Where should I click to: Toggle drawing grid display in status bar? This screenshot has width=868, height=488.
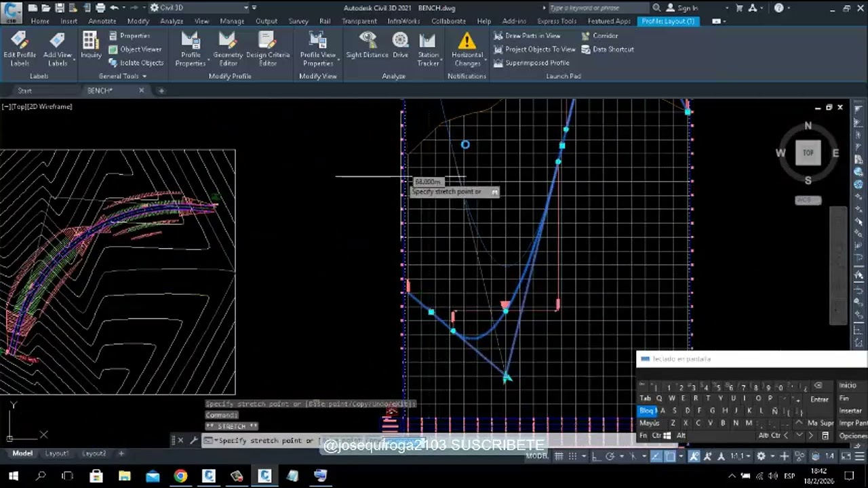(x=559, y=456)
